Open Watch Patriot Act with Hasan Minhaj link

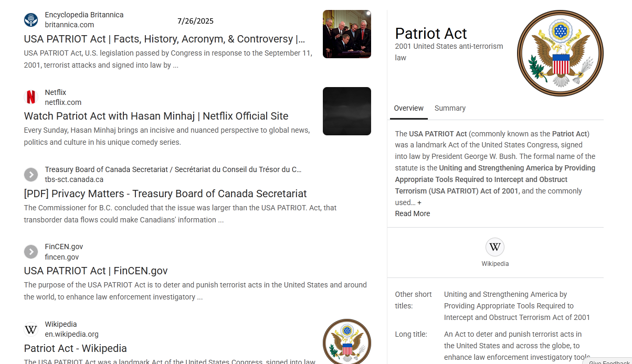coord(156,116)
